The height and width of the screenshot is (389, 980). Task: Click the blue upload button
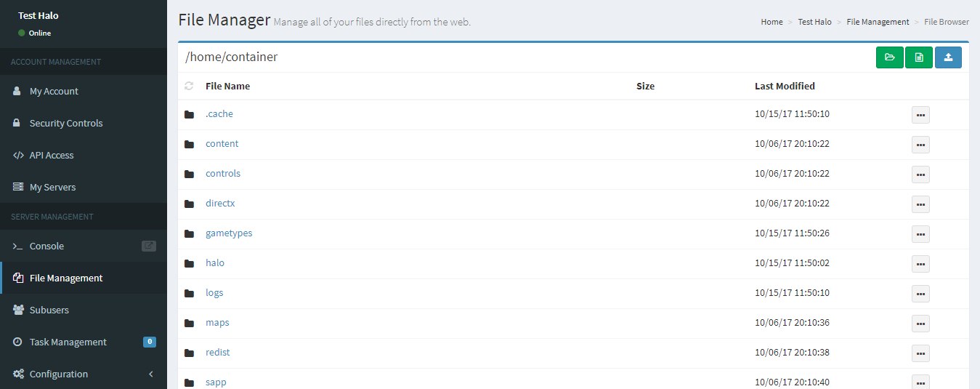(x=948, y=57)
